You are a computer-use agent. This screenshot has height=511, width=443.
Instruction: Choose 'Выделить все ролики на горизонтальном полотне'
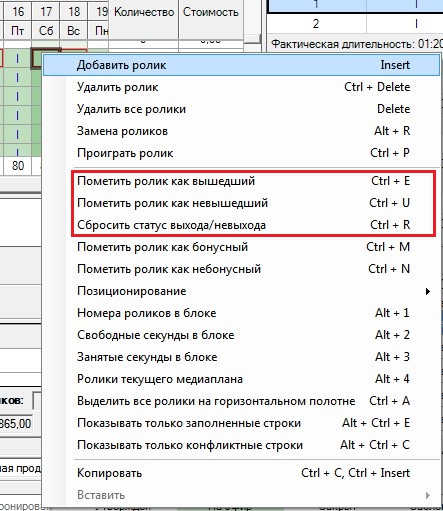coord(241,401)
